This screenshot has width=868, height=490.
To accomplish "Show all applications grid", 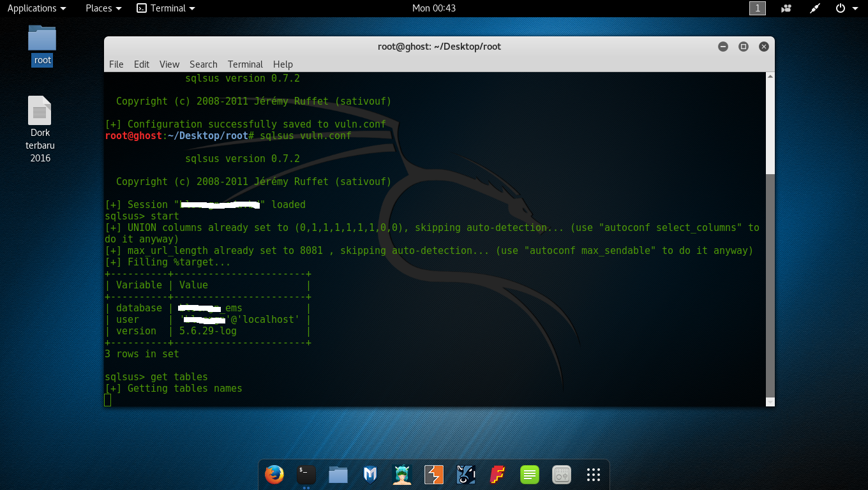I will click(x=594, y=475).
